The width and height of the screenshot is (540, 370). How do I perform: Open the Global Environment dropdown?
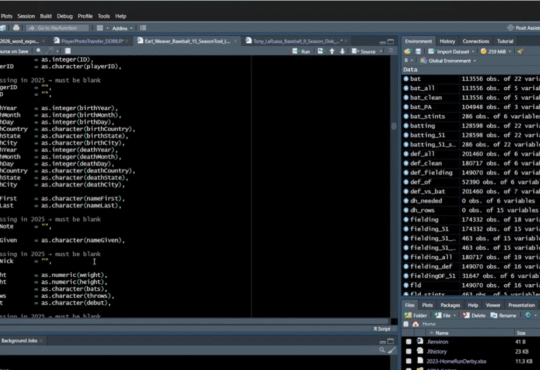[x=448, y=61]
